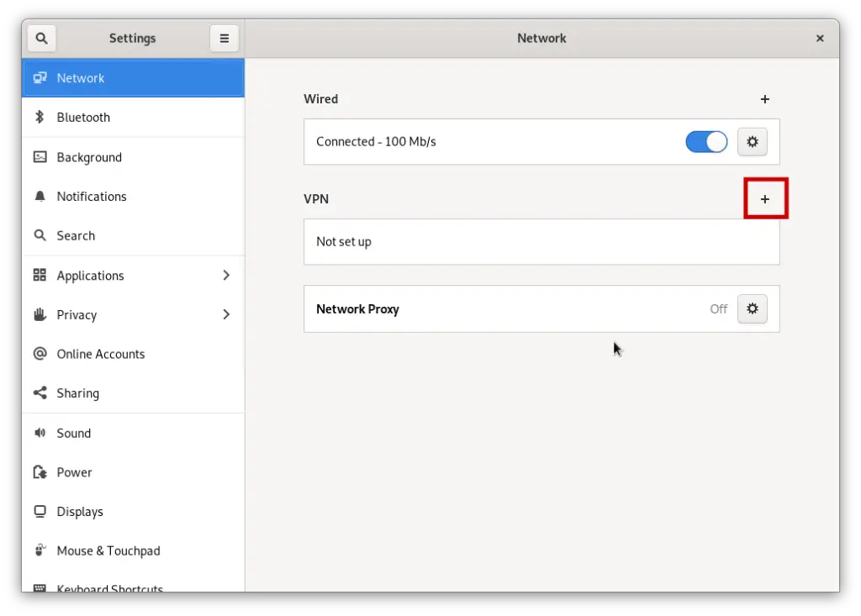Click the Bluetooth icon in sidebar
The height and width of the screenshot is (616, 861).
(40, 117)
